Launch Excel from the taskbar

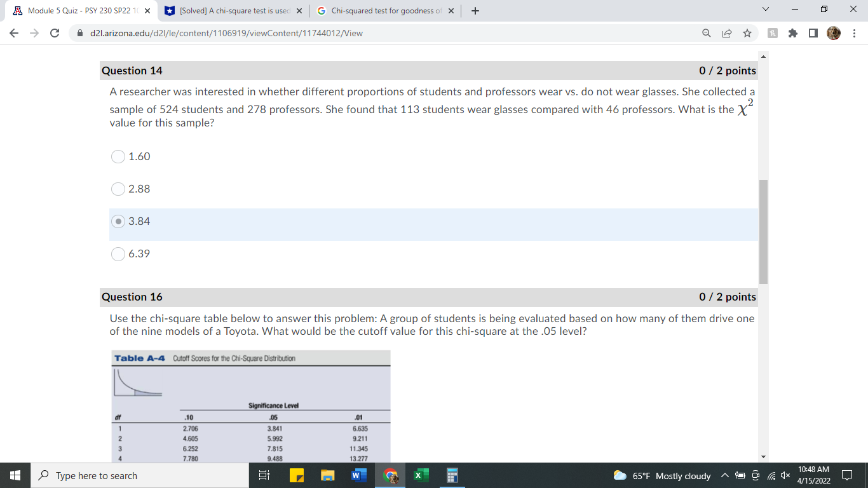(x=420, y=475)
